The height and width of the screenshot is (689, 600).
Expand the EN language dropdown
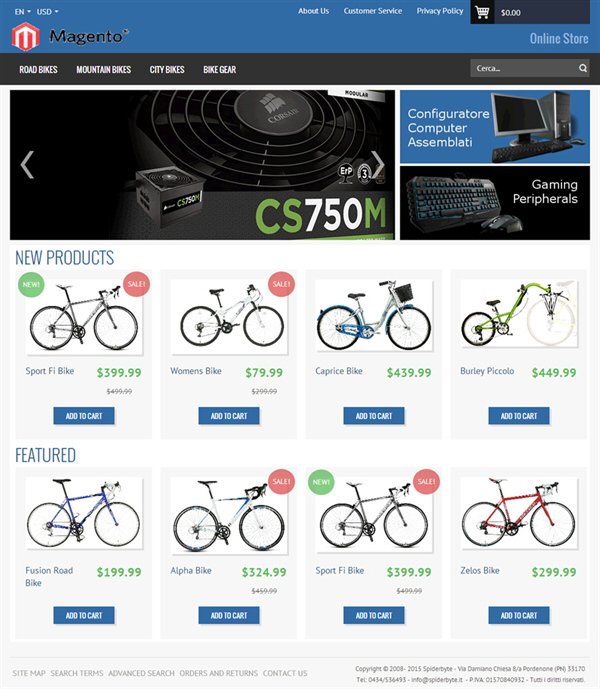pos(23,12)
